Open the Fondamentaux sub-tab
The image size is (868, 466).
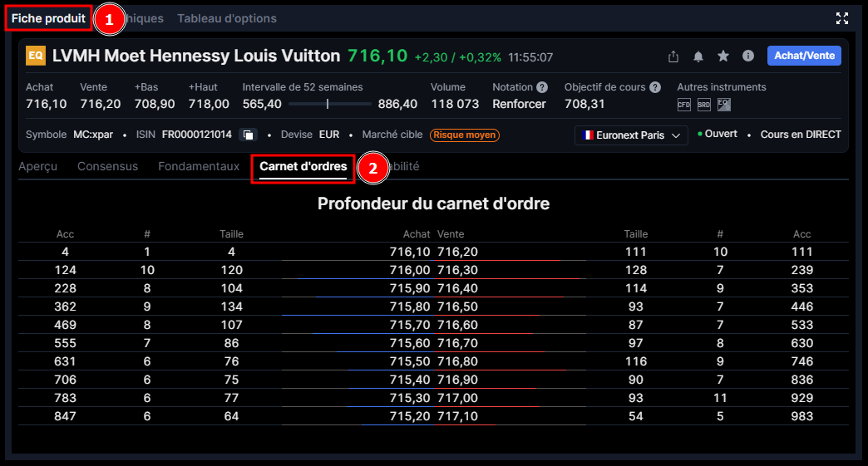pyautogui.click(x=199, y=166)
